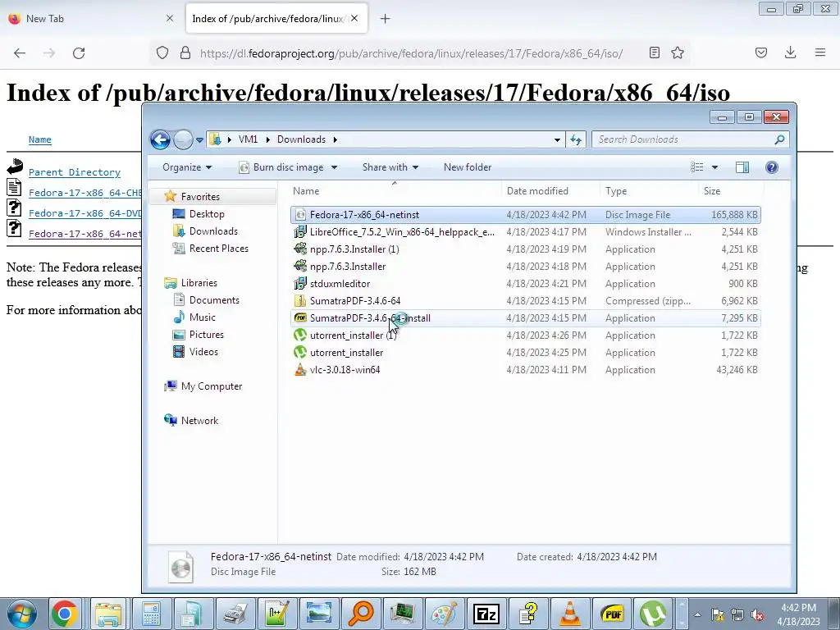The height and width of the screenshot is (630, 840).
Task: Select Desktop in Favorites
Action: 206,214
